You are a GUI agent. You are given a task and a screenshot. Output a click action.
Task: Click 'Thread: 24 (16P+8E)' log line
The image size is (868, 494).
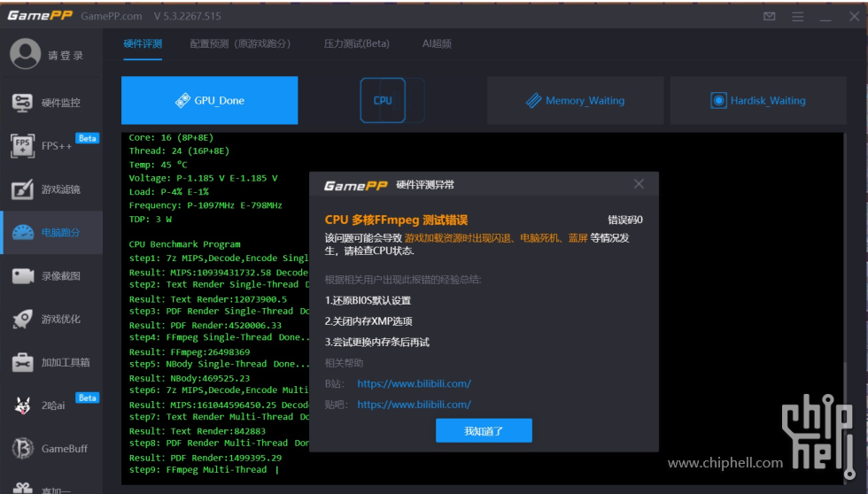(179, 151)
